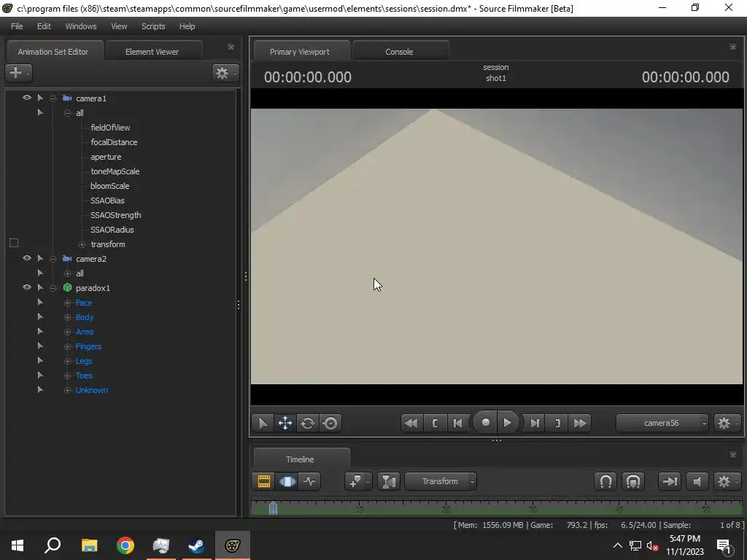This screenshot has width=747, height=560.
Task: Open the File menu
Action: click(x=17, y=26)
